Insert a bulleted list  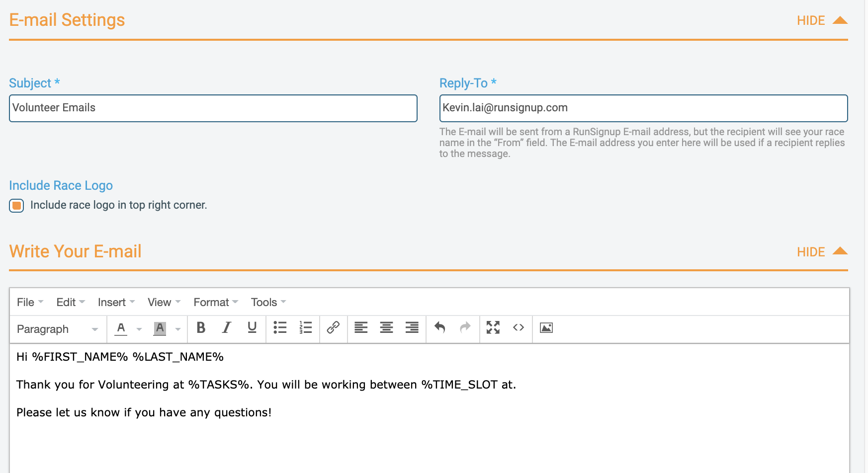pos(280,328)
